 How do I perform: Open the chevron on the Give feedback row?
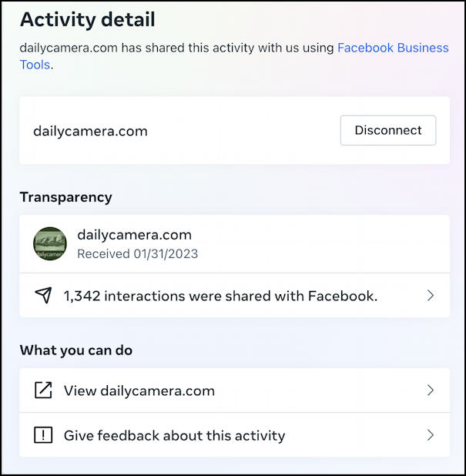click(430, 435)
